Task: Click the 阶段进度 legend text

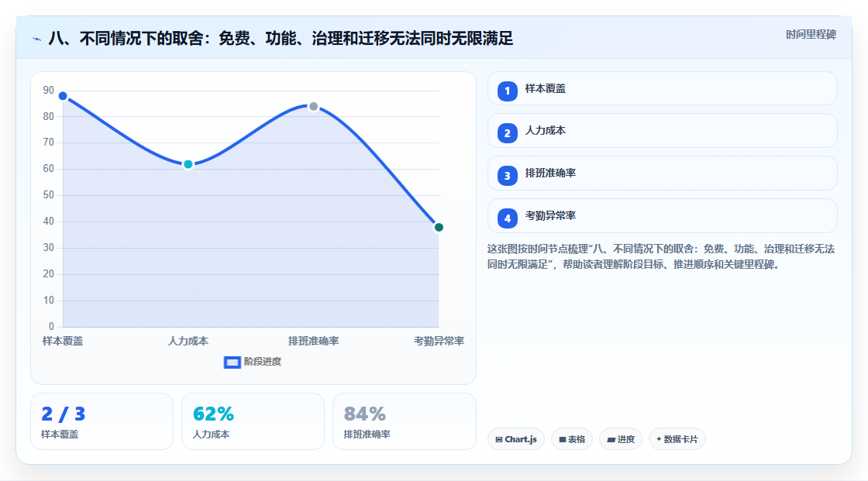Action: click(263, 362)
